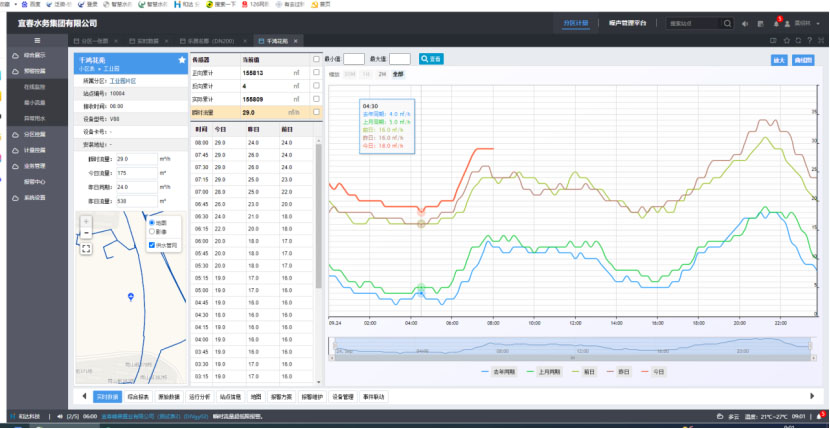This screenshot has width=830, height=429.
Task: Check the 瞬时流量 row checkbox
Action: click(x=316, y=112)
